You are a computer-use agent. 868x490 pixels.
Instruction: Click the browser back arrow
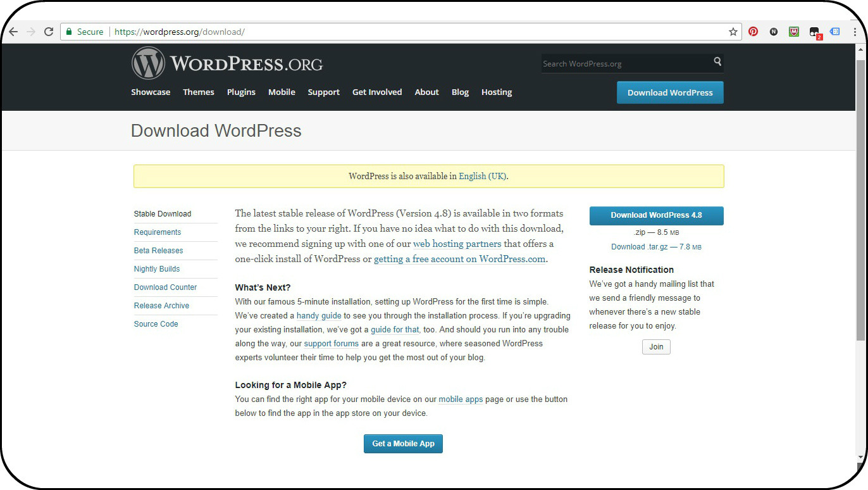pyautogui.click(x=13, y=32)
